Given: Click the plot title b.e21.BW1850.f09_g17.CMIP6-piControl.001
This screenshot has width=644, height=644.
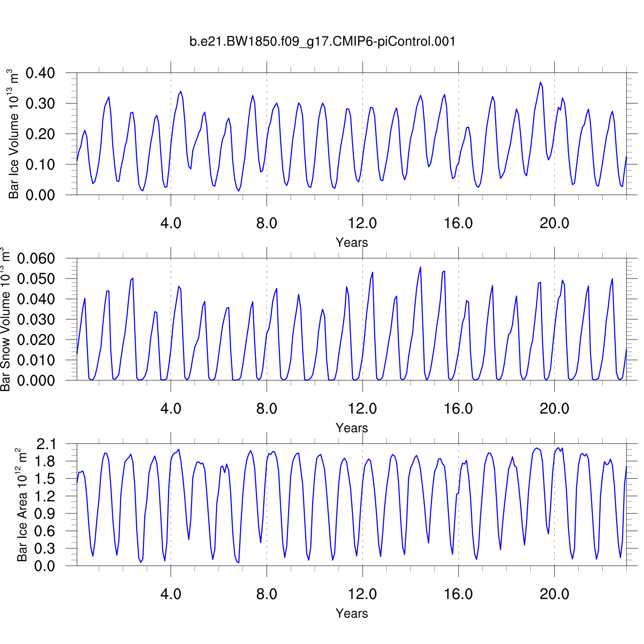Looking at the screenshot, I should click(x=322, y=42).
